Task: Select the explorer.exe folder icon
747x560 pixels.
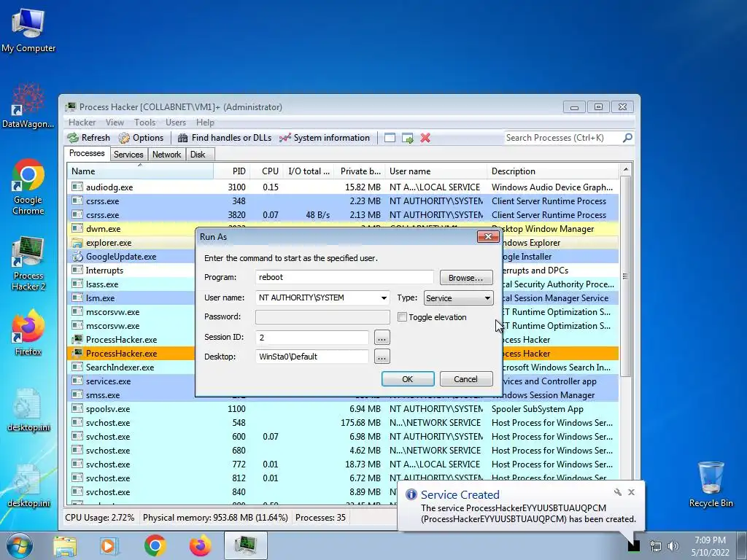Action: [77, 242]
